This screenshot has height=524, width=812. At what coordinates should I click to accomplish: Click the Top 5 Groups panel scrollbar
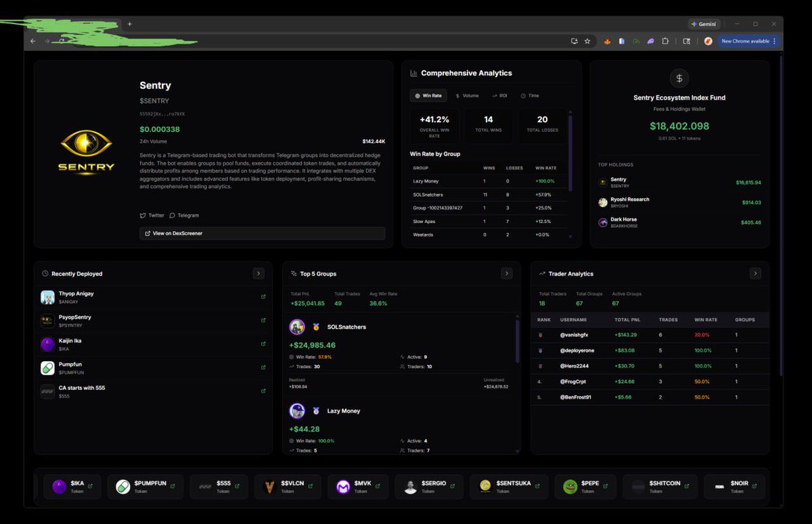pyautogui.click(x=518, y=341)
